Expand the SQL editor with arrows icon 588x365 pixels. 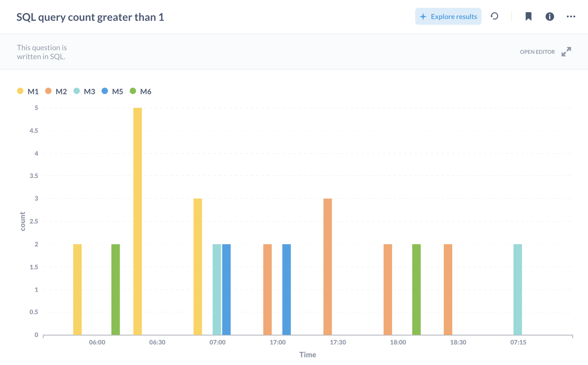[566, 52]
